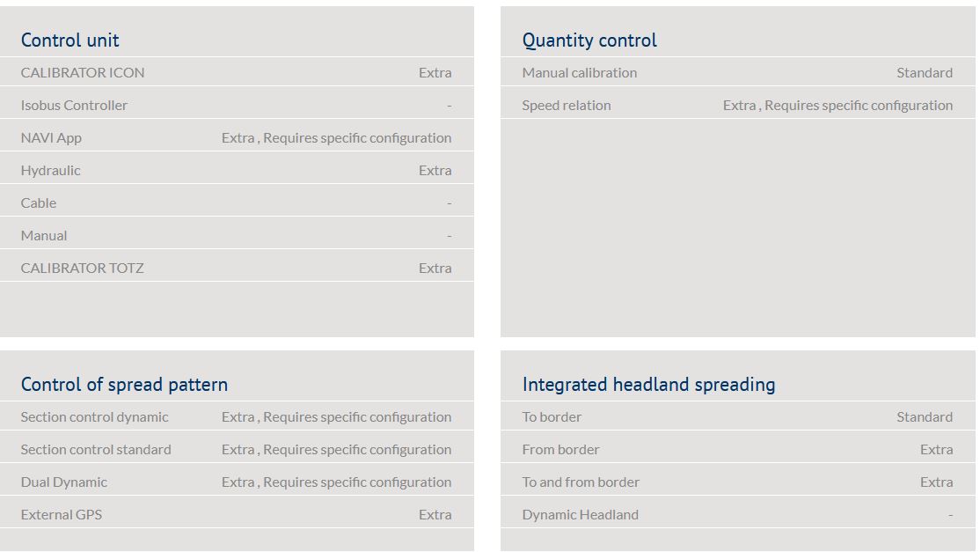Click the CALIBRATOR TOTZ label

coord(82,269)
